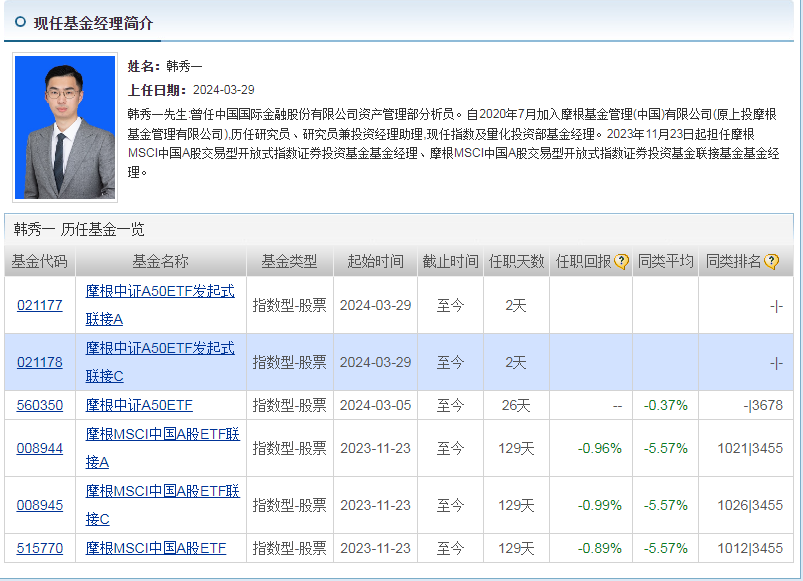Click the 截止时间 column header
Image resolution: width=803 pixels, height=581 pixels.
point(450,262)
